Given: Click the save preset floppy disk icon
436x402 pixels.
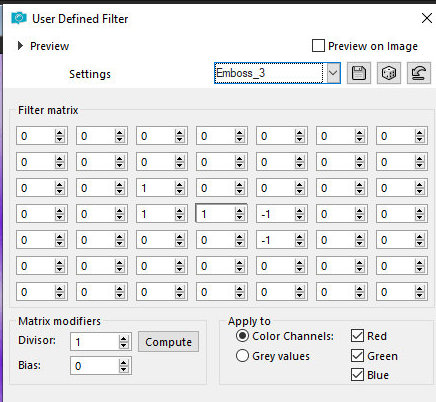Looking at the screenshot, I should [x=359, y=73].
